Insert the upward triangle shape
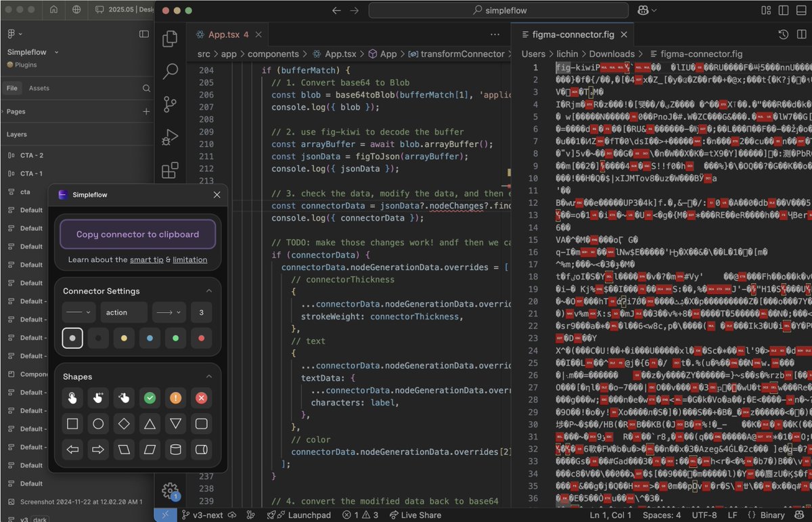The width and height of the screenshot is (812, 522). [x=150, y=424]
